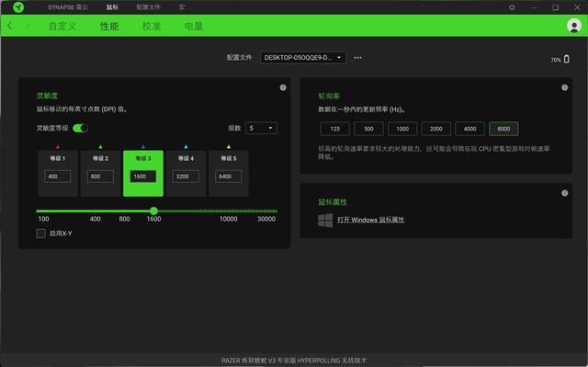Click the green indicator above stage 2
588x367 pixels.
(x=100, y=147)
